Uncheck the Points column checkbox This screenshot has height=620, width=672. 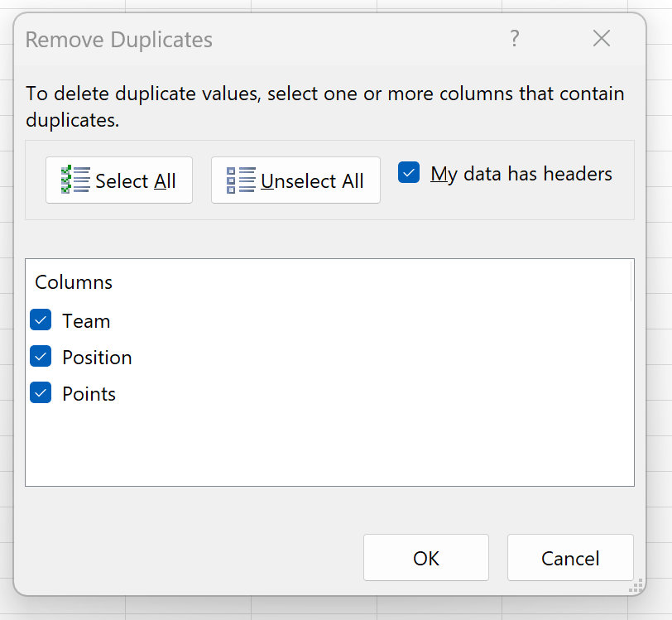[x=41, y=392]
